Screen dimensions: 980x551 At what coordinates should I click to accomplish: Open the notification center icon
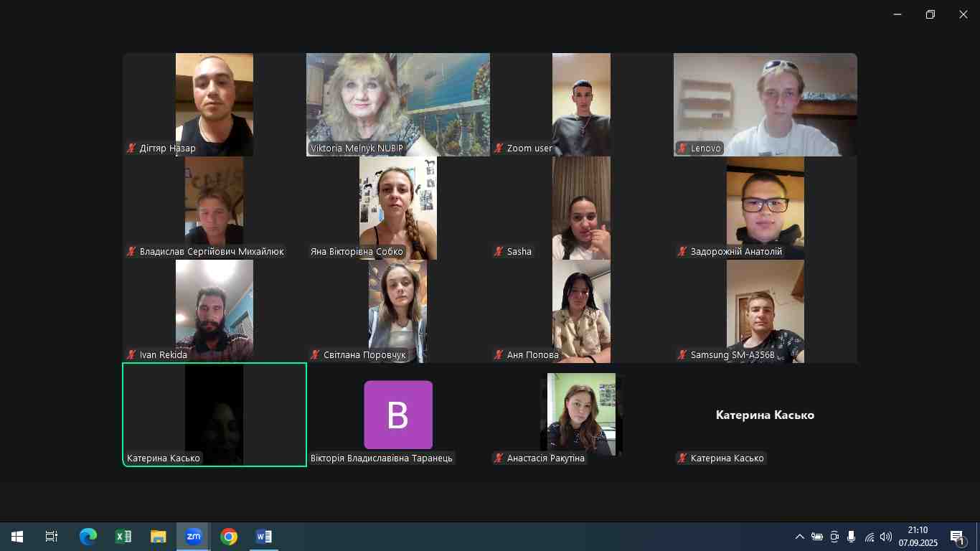957,537
